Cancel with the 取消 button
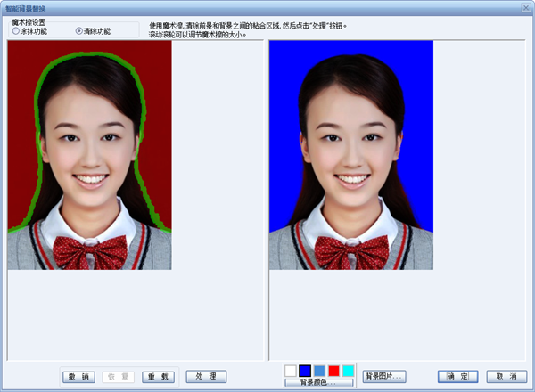 pos(506,376)
